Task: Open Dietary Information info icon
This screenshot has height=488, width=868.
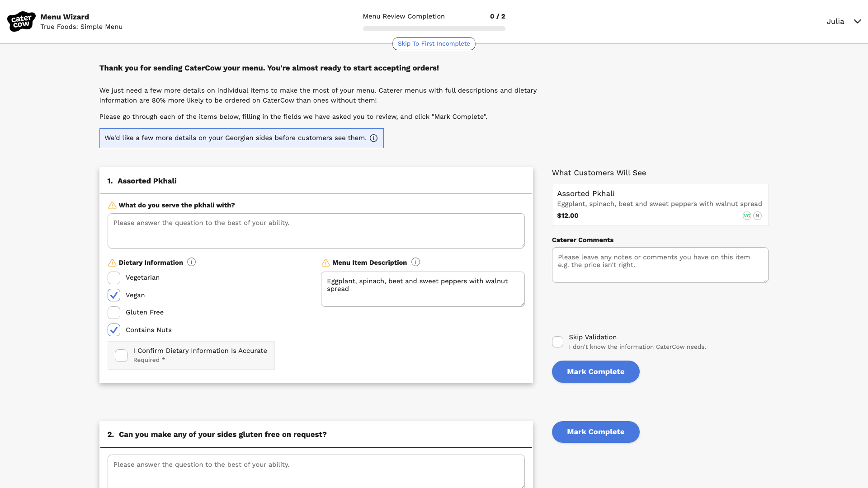Action: pyautogui.click(x=191, y=262)
